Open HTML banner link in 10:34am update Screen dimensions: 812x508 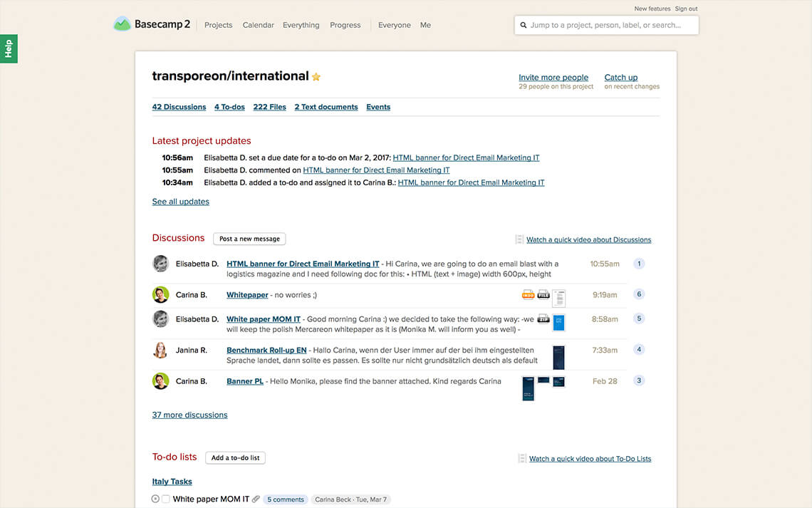point(471,182)
